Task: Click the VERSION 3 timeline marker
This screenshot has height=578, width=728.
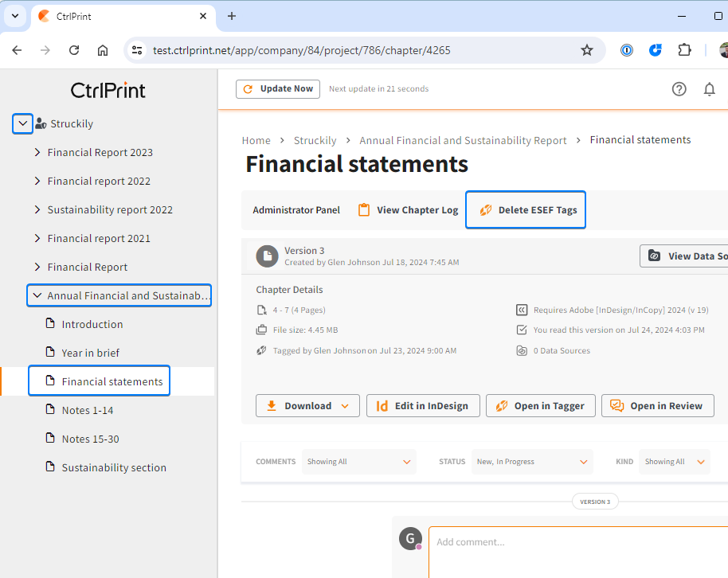Action: 595,502
